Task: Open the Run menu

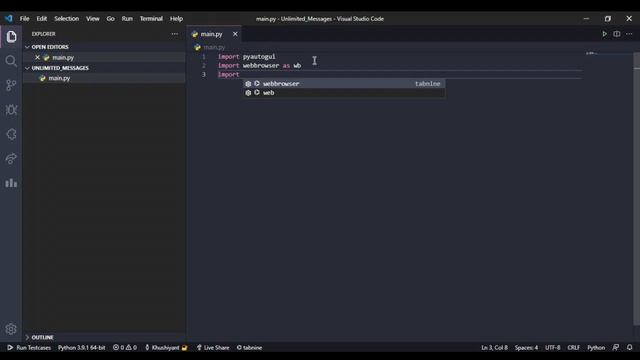Action: 127,18
